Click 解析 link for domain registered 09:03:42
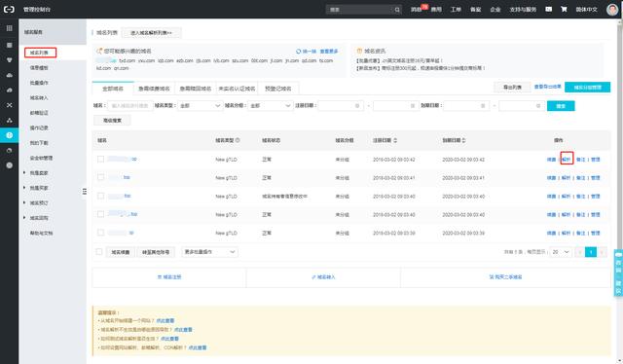Image resolution: width=623 pixels, height=364 pixels. point(567,159)
